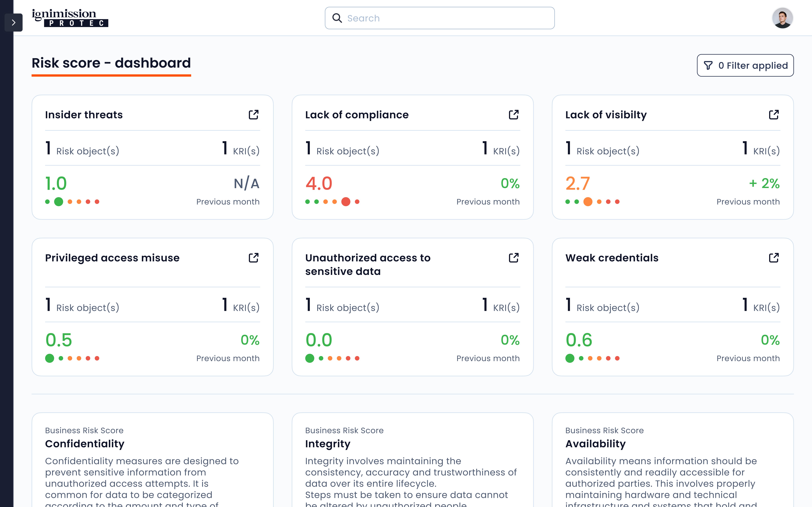Click large red dot in Lack of compliance
Viewport: 812px width, 507px height.
coord(346,202)
